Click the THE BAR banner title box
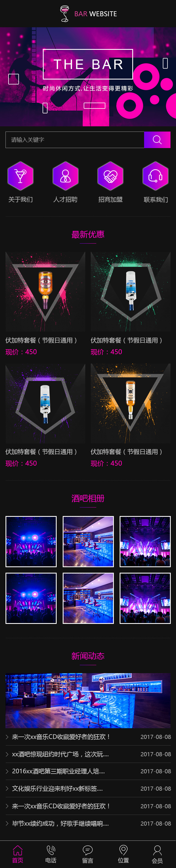176x868 pixels. pos(88,64)
